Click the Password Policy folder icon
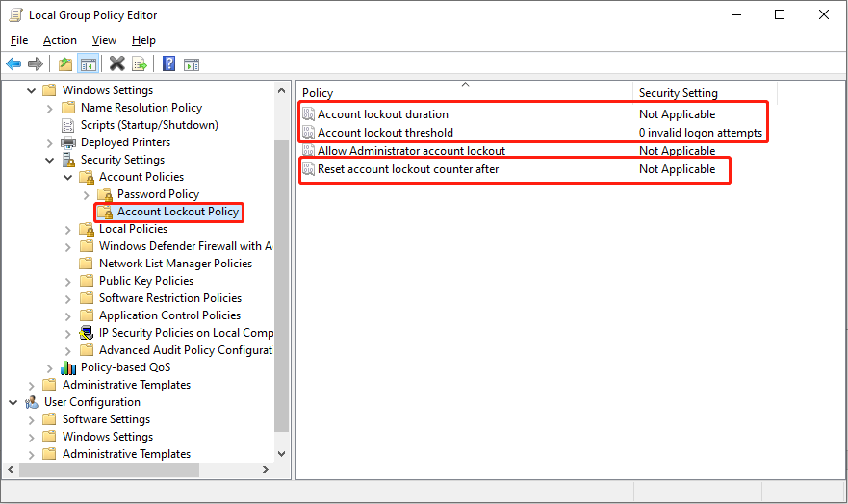 (x=105, y=194)
